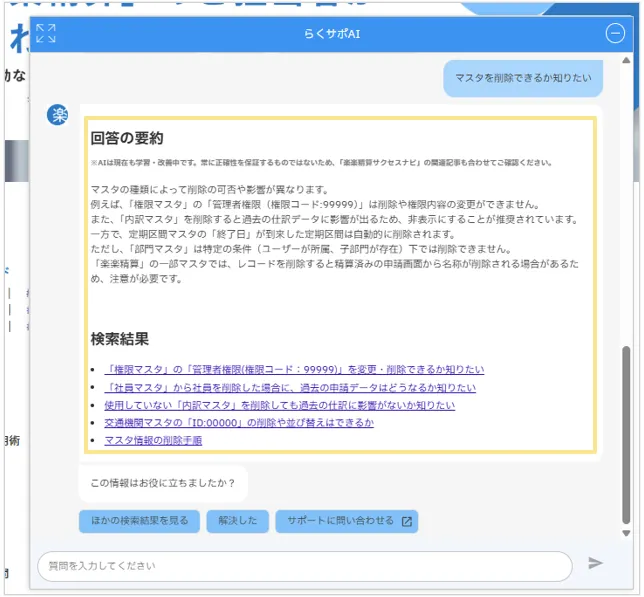Click the らくサポAI title in the header
The width and height of the screenshot is (644, 597).
(x=331, y=34)
